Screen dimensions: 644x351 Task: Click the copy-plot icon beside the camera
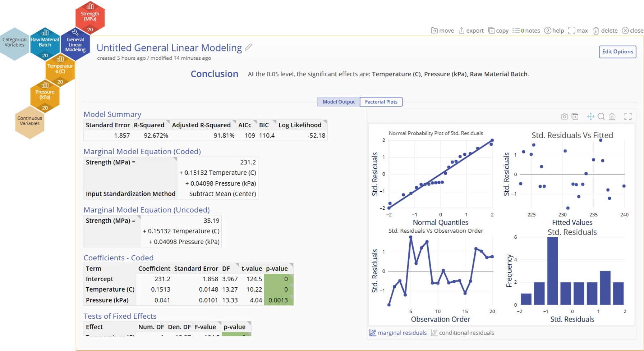[x=575, y=117]
